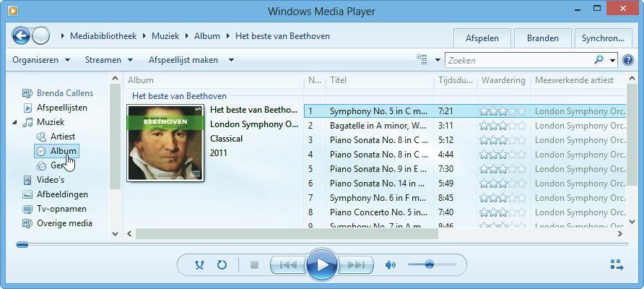Rate Symphony No. 5 track stars
This screenshot has height=289, width=644.
click(x=502, y=111)
